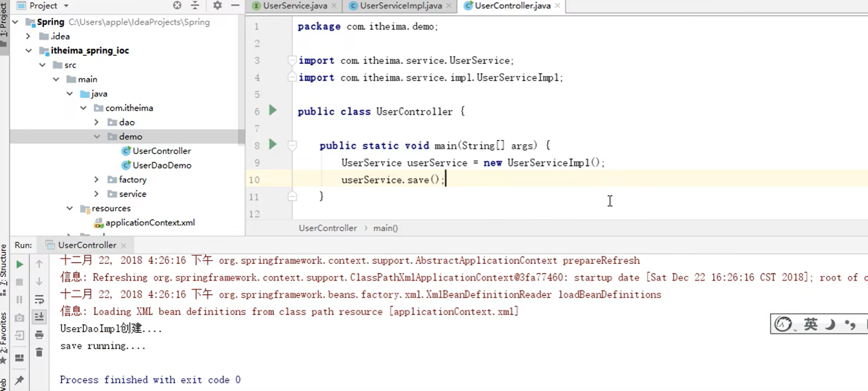Select open file with crosshair locate icon

[177, 6]
